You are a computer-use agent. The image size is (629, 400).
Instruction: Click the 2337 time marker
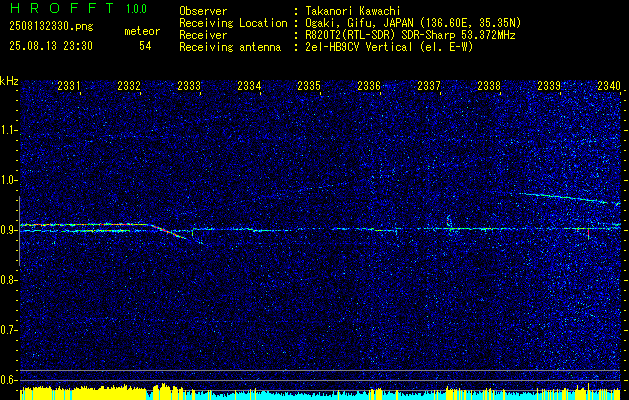click(x=429, y=86)
